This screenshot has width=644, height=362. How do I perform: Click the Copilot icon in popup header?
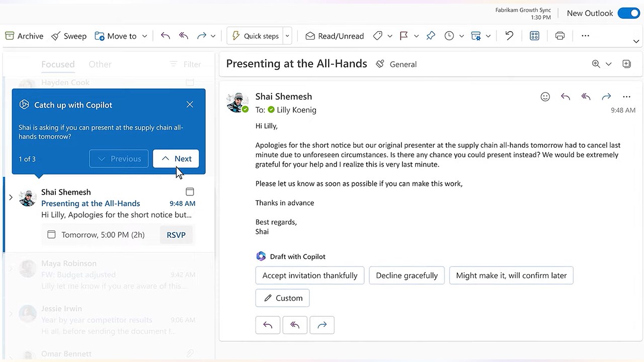click(x=24, y=105)
